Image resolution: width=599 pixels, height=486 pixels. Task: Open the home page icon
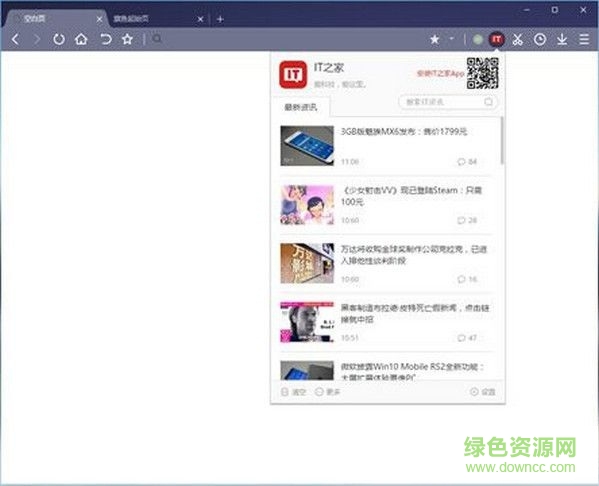coord(81,39)
